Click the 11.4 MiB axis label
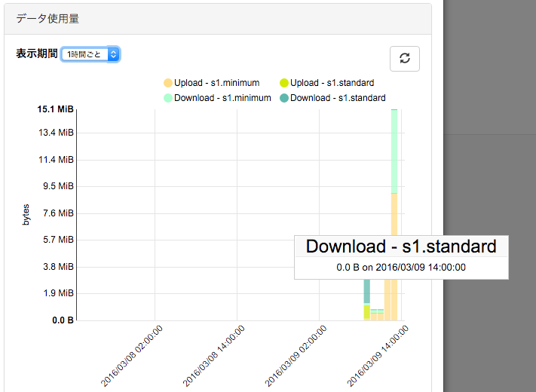 pyautogui.click(x=56, y=160)
